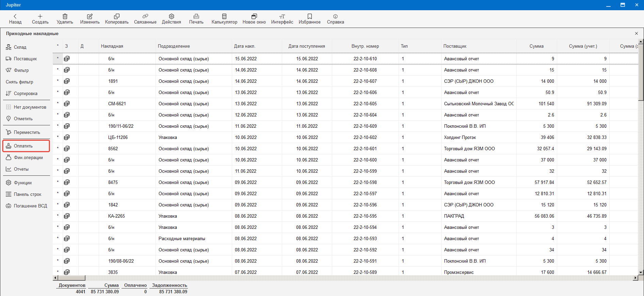Launch the Калькулятор tool
The width and height of the screenshot is (644, 296).
click(x=224, y=19)
